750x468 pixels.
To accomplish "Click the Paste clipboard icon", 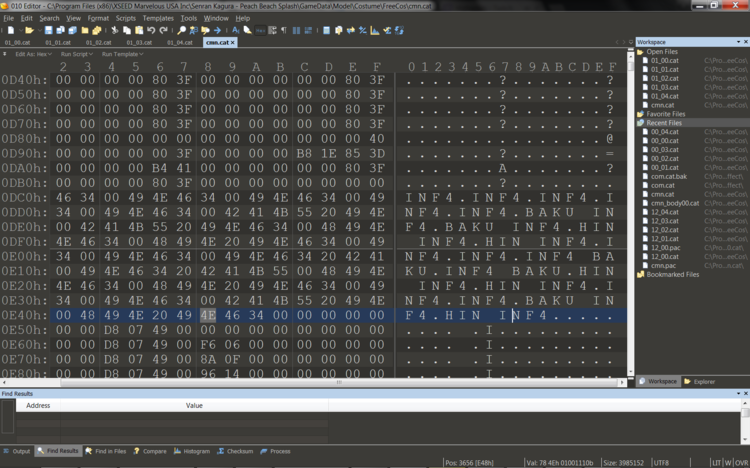I will (x=139, y=30).
